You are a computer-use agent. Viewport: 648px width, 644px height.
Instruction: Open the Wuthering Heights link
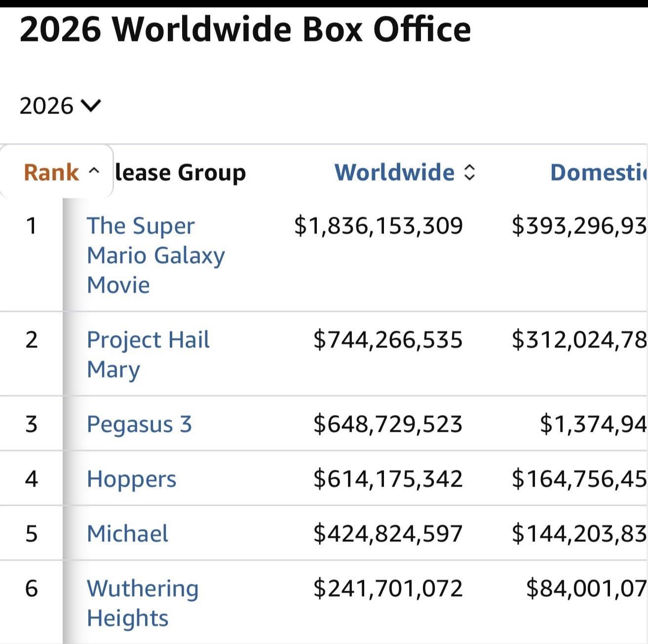pyautogui.click(x=143, y=603)
